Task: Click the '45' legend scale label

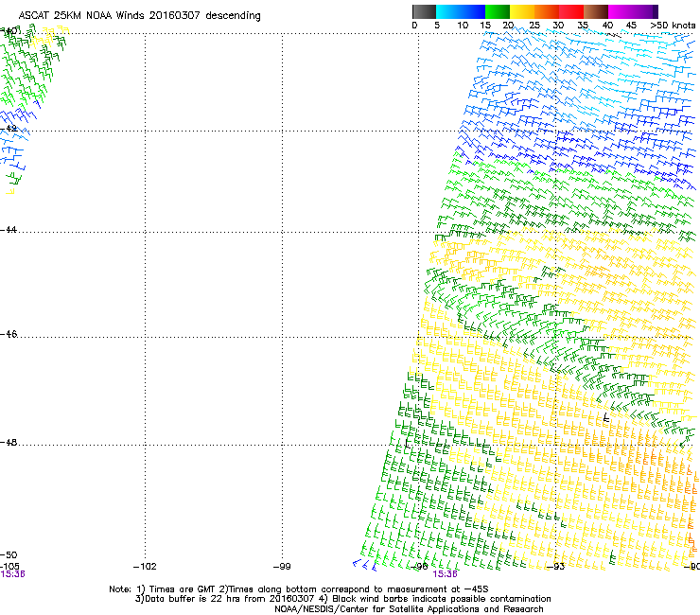Action: click(x=631, y=26)
